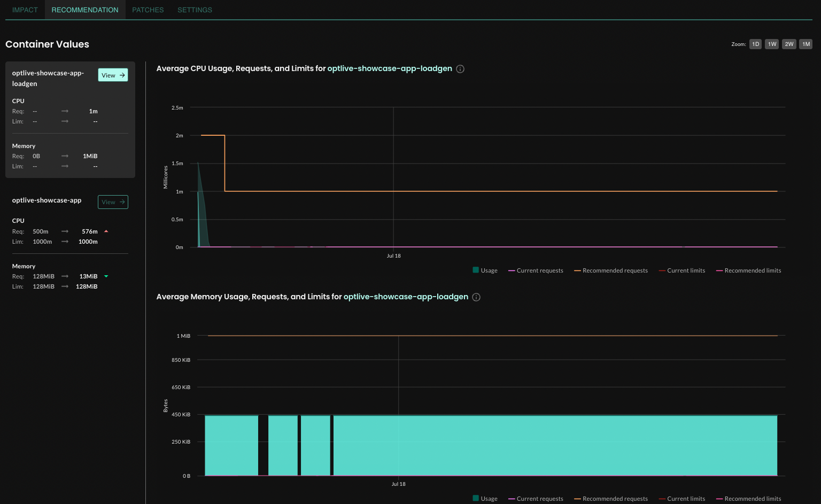Viewport: 821px width, 504px height.
Task: Click red up-arrow next to 576m CPU request
Action: coord(106,231)
